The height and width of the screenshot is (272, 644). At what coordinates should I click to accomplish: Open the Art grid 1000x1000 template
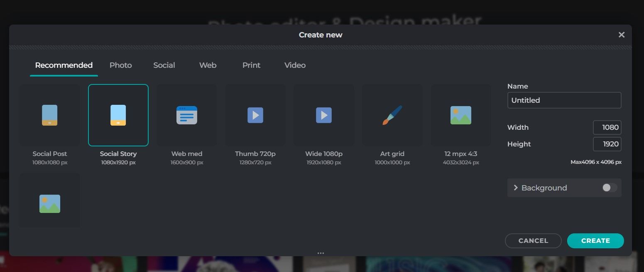pyautogui.click(x=392, y=115)
